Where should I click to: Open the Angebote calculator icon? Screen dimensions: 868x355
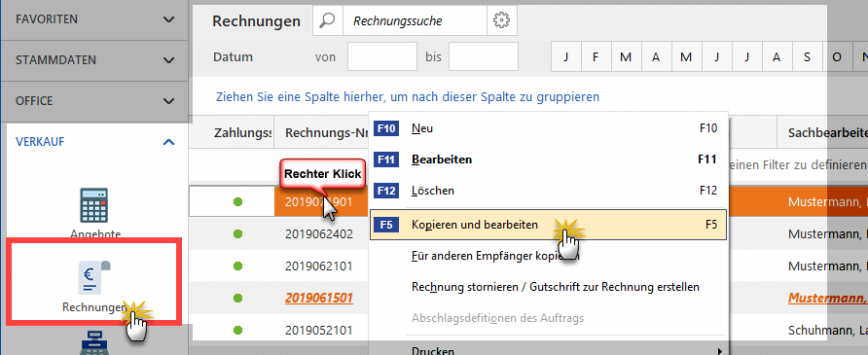tap(93, 205)
